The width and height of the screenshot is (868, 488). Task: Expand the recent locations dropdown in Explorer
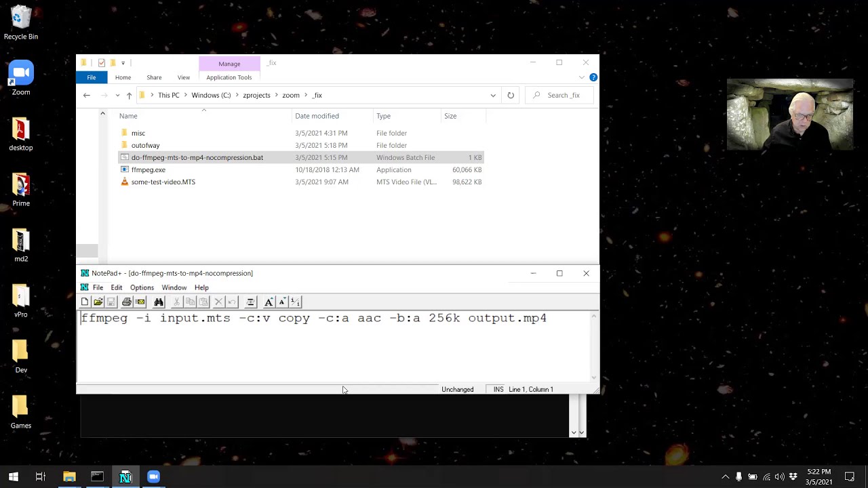click(117, 95)
